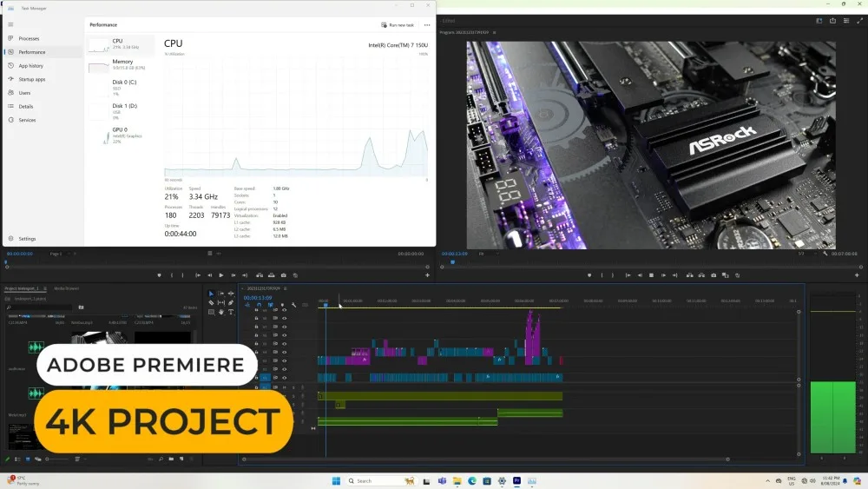Select Performance page in Task Manager

[42, 52]
